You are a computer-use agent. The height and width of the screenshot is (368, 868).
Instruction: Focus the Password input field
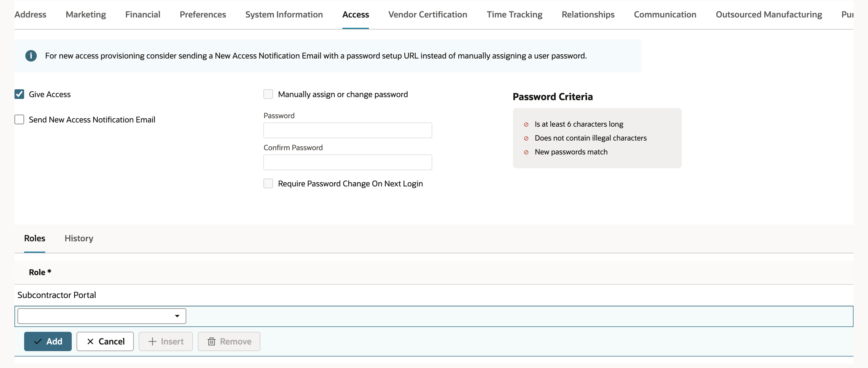348,130
